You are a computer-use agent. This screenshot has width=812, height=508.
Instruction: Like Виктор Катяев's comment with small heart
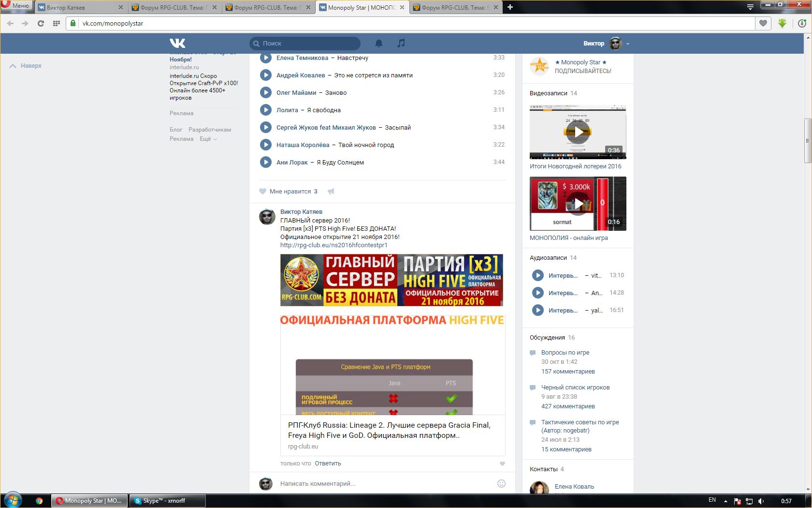tap(502, 463)
